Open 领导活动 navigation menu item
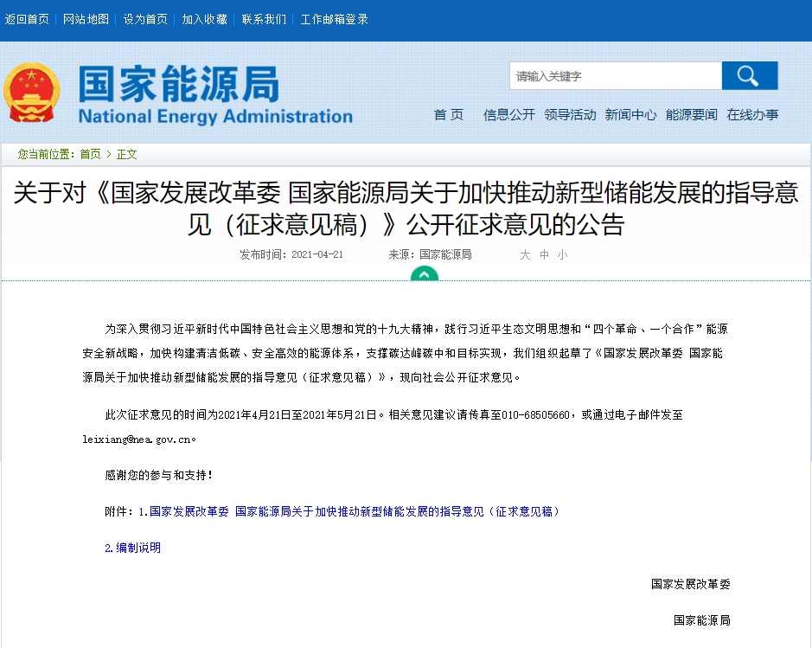This screenshot has height=648, width=812. tap(570, 114)
